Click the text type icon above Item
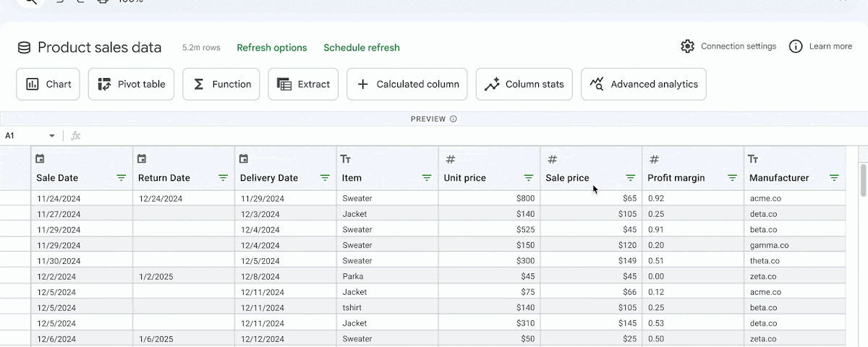 (345, 159)
